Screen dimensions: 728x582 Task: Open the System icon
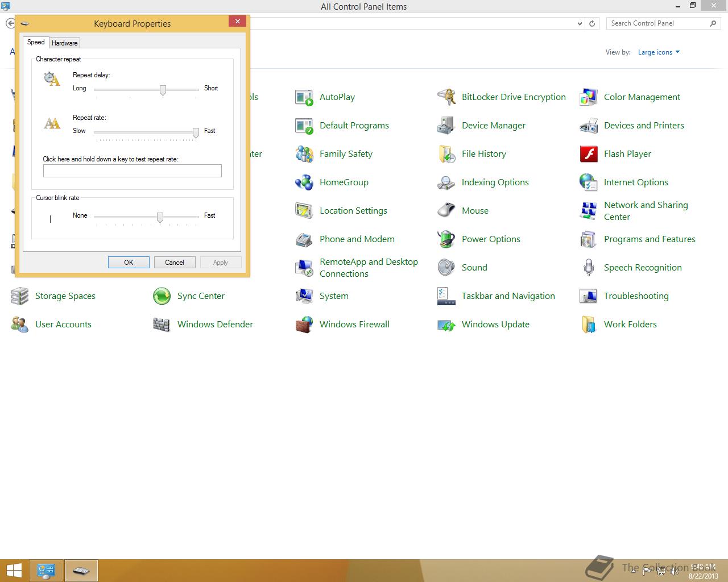(304, 296)
